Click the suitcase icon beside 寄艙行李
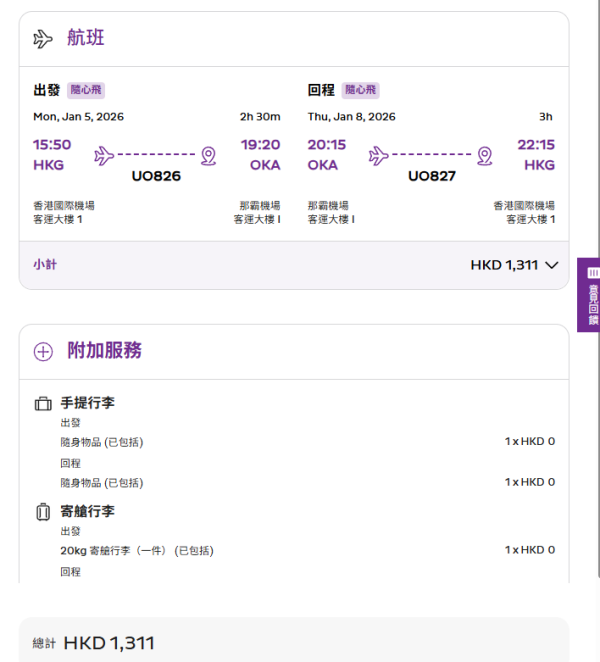Image resolution: width=600 pixels, height=662 pixels. [x=43, y=512]
